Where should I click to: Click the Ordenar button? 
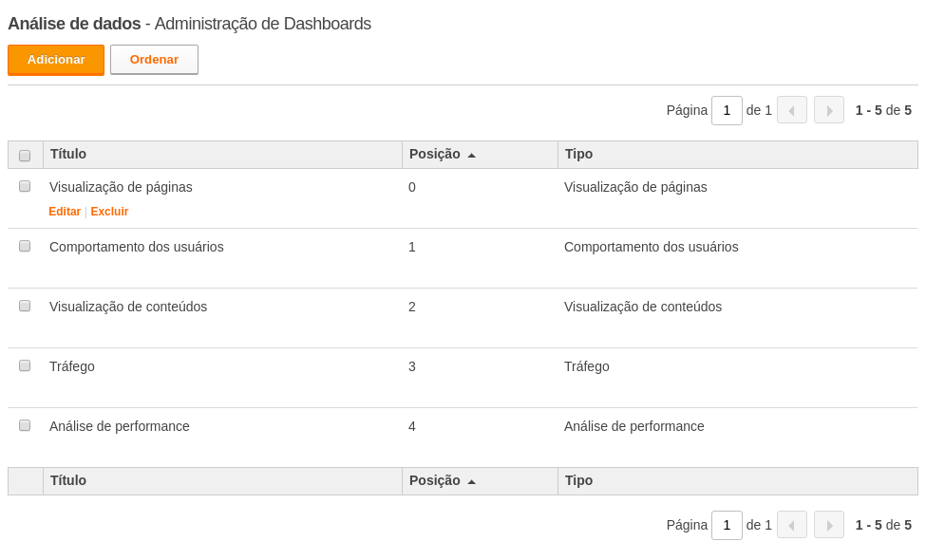tap(154, 60)
